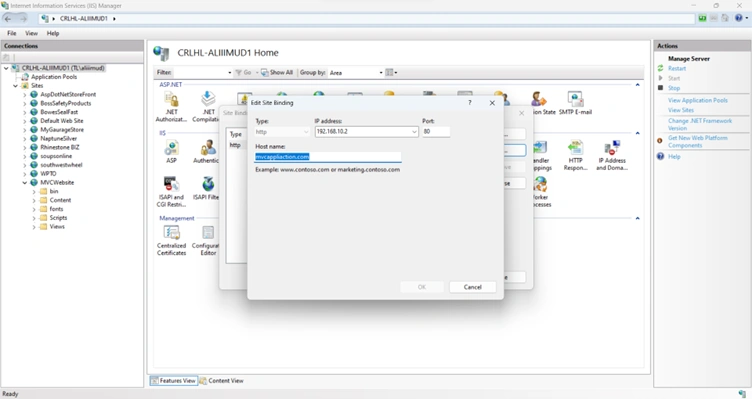Select the Views folder
Viewport: 752px width, 399px height.
tap(57, 227)
